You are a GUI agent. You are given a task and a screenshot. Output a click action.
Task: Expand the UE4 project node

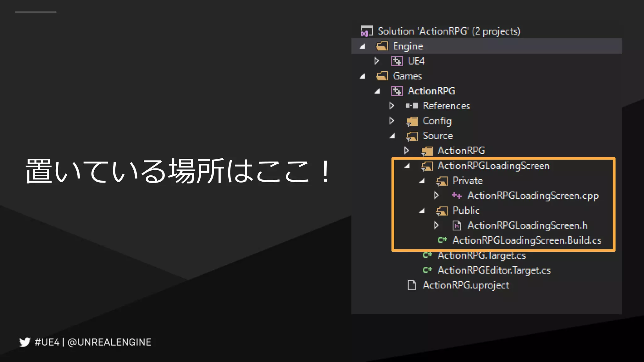(x=377, y=61)
